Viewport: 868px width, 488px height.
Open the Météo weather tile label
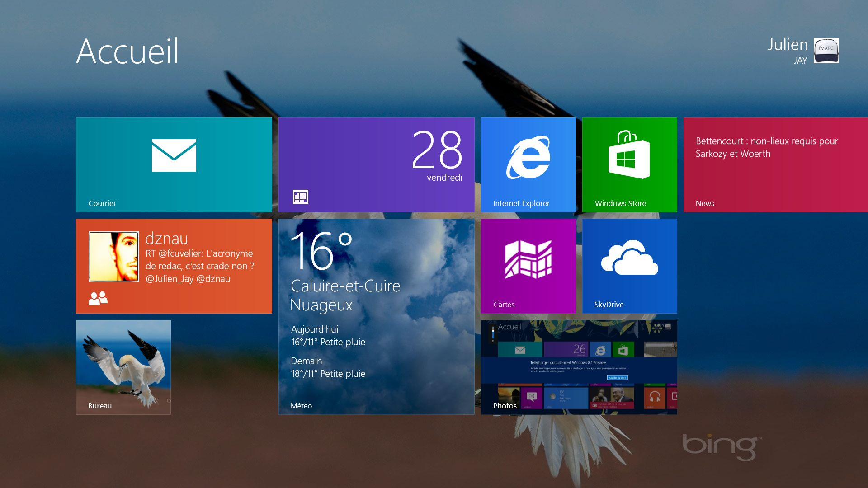[301, 406]
